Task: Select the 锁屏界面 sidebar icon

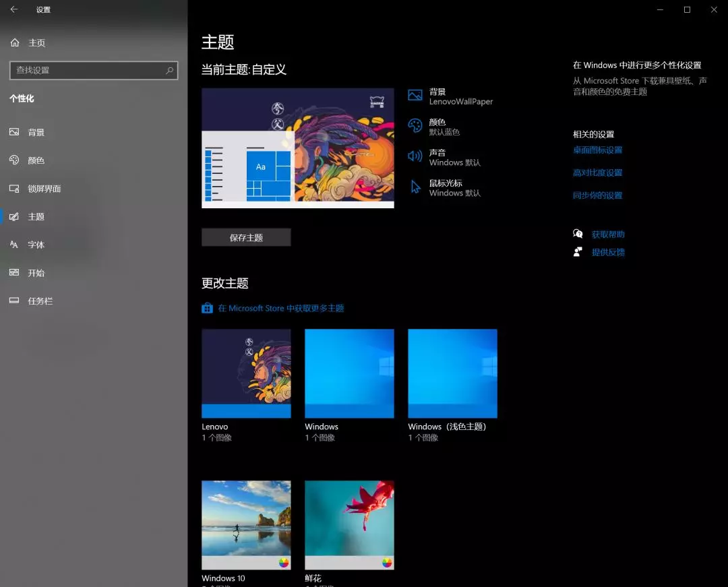Action: click(14, 189)
